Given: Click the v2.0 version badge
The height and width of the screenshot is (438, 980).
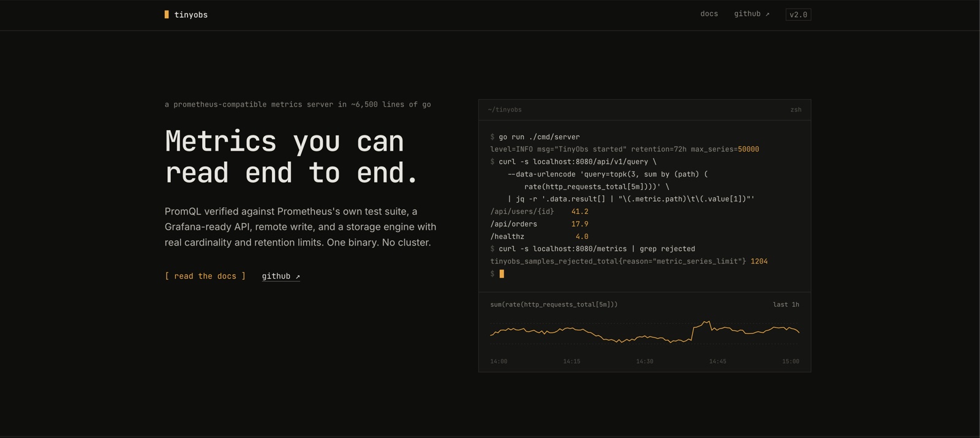Looking at the screenshot, I should (798, 15).
